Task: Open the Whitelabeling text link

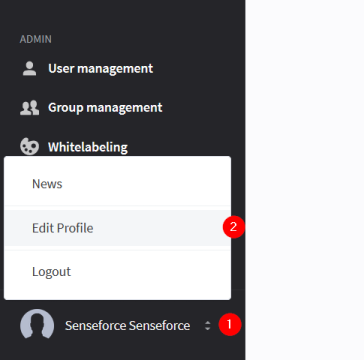Action: tap(88, 147)
